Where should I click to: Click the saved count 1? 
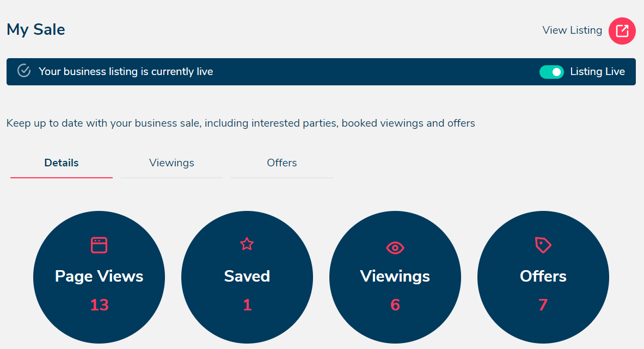[x=247, y=305]
